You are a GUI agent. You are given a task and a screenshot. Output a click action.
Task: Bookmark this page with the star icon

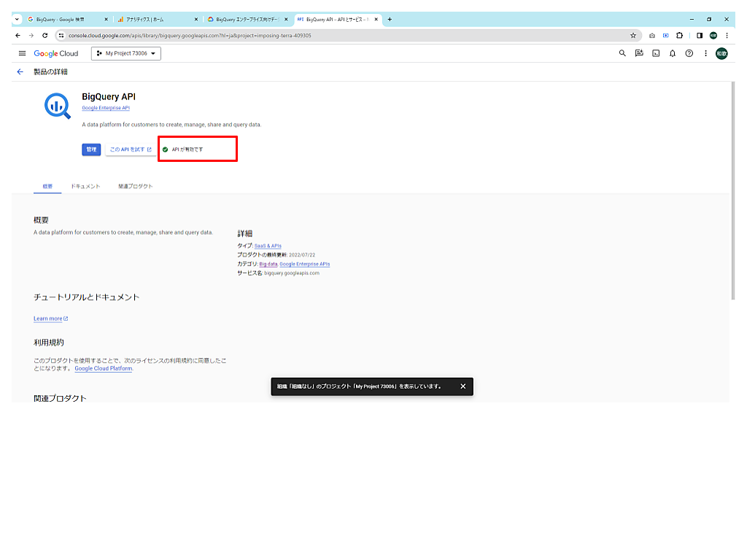tap(633, 35)
